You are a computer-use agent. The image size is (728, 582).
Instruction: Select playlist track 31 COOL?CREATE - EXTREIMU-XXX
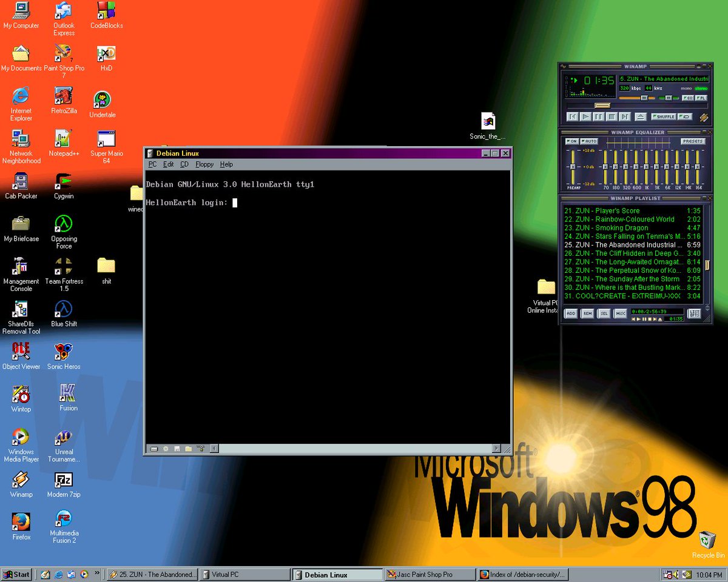[632, 296]
